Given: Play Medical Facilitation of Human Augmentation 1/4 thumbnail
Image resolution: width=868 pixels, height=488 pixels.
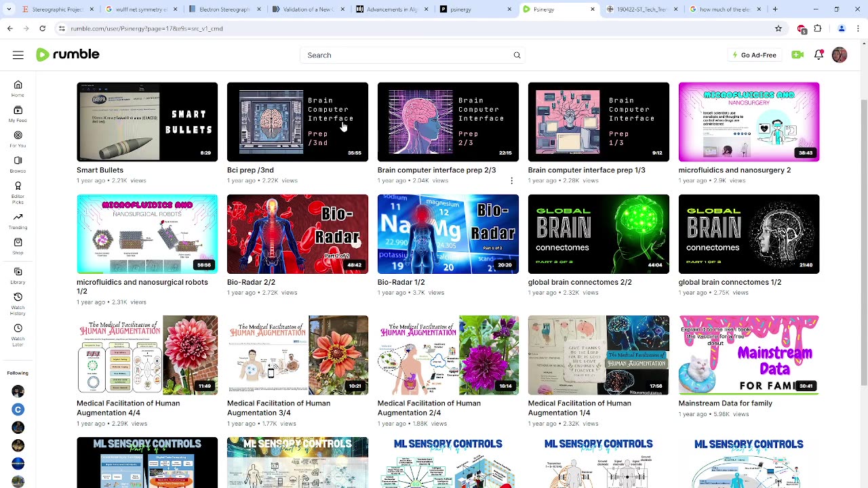Looking at the screenshot, I should coord(599,355).
